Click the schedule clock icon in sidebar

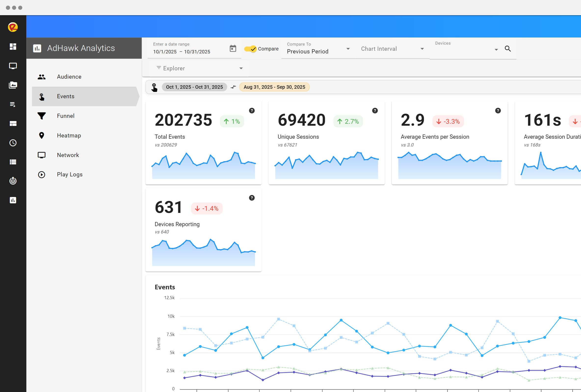13,143
